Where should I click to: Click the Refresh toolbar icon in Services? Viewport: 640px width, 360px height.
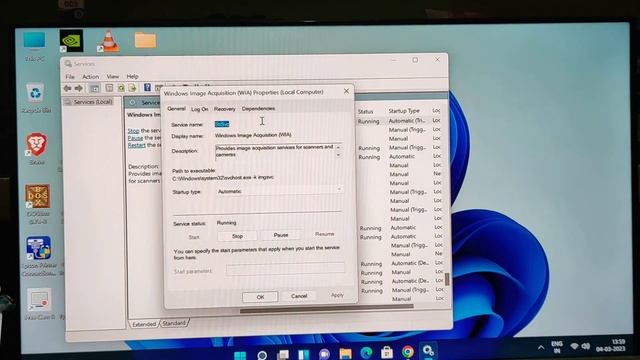click(121, 88)
